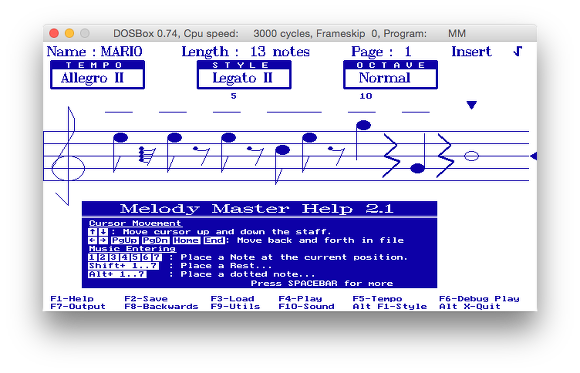Click F6-Debug Play in the function key bar
The width and height of the screenshot is (580, 373).
479,299
